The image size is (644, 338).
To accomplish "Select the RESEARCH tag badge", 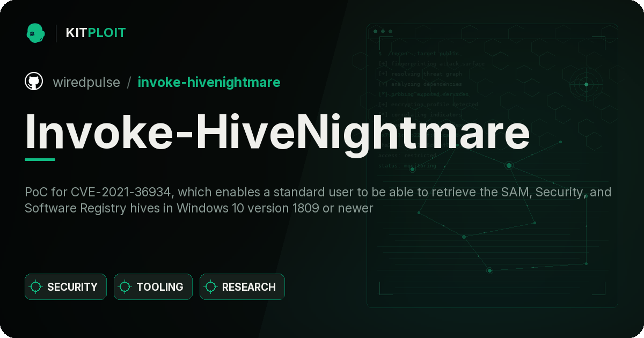I will tap(242, 287).
